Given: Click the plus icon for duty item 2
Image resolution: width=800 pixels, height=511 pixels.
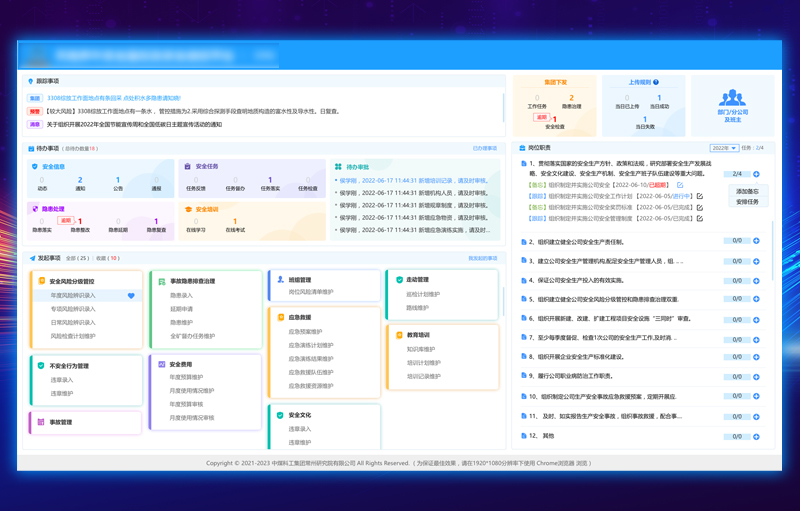Looking at the screenshot, I should point(756,241).
